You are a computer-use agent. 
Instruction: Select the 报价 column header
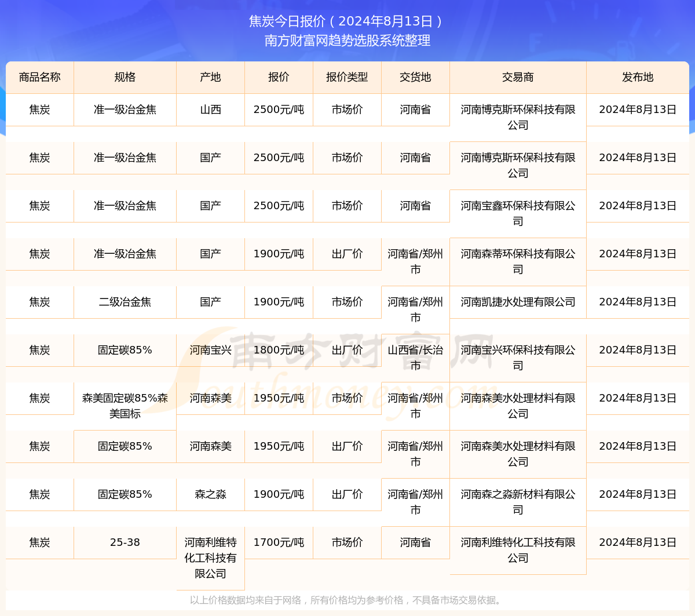(279, 77)
